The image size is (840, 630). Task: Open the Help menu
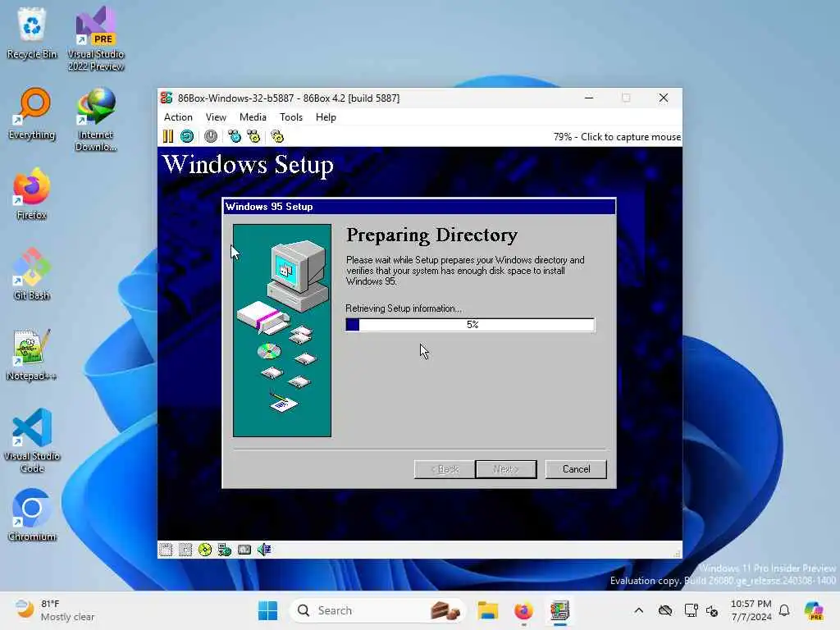(x=326, y=117)
